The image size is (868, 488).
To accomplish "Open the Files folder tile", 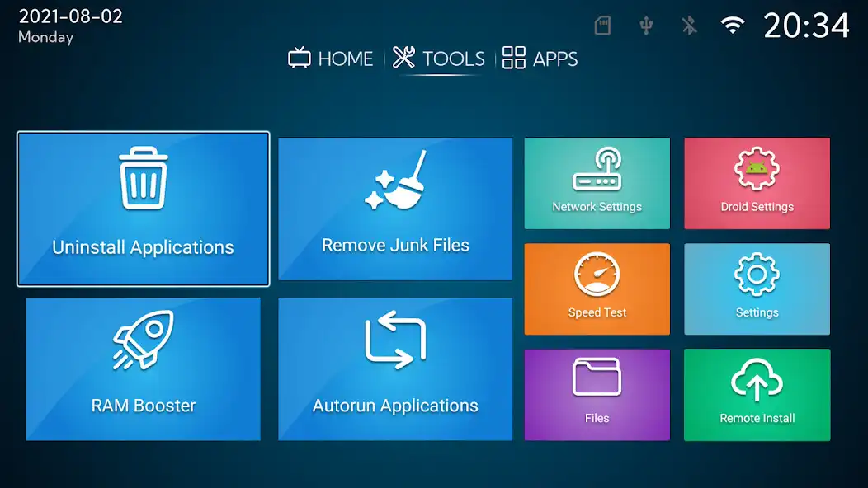I will (x=597, y=394).
